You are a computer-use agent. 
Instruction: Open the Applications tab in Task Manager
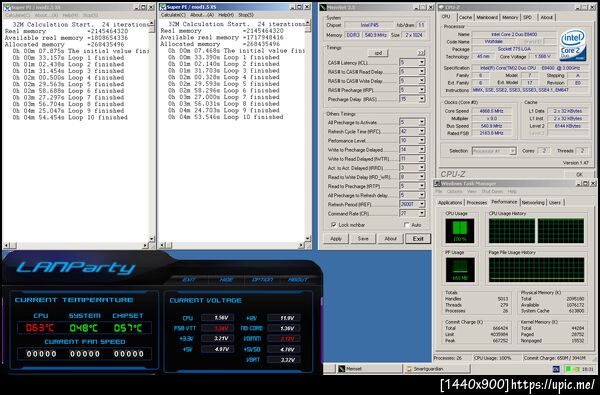(450, 202)
